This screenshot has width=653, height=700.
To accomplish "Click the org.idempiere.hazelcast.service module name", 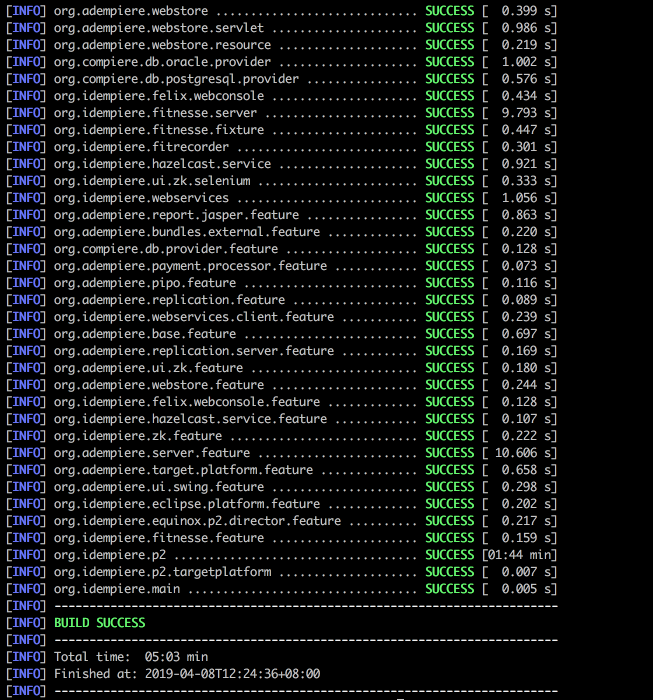I will [x=161, y=163].
